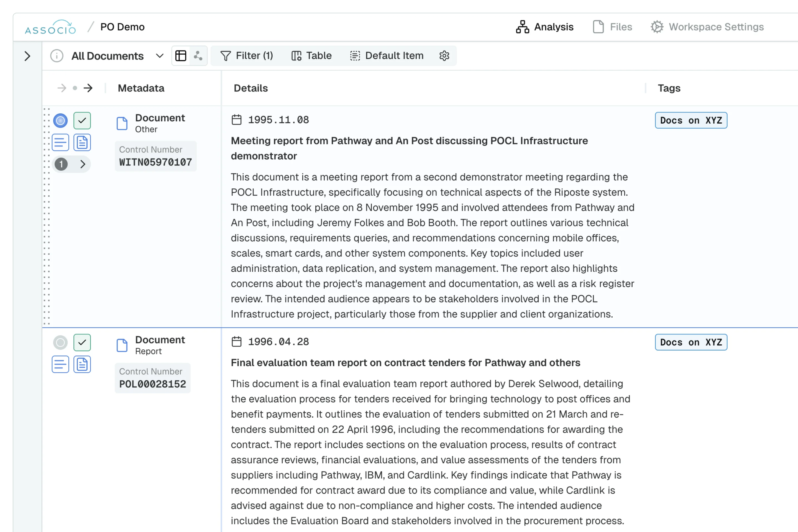Open summary lines icon for WITN05970107

pos(60,142)
